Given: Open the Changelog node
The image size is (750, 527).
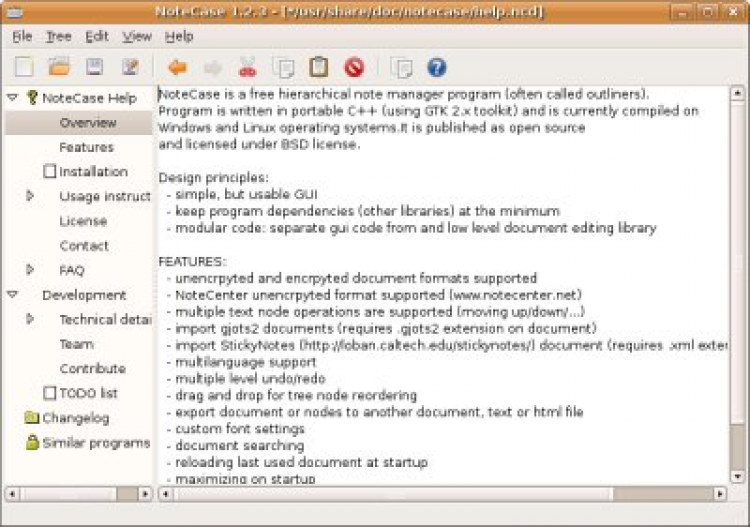Looking at the screenshot, I should [75, 418].
